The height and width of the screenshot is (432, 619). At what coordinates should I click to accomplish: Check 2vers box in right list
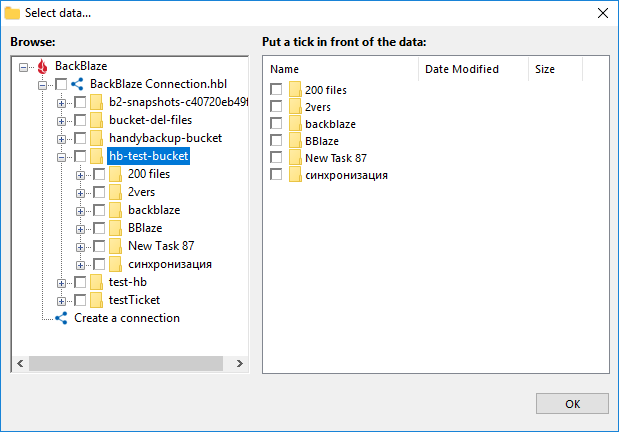pos(276,106)
